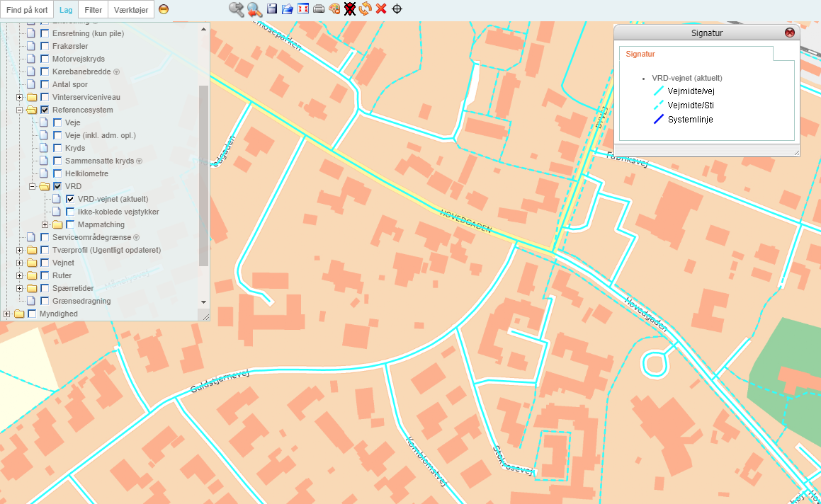821x504 pixels.
Task: Click the Vejmidte/Sti dashed legend symbol
Action: pyautogui.click(x=659, y=105)
